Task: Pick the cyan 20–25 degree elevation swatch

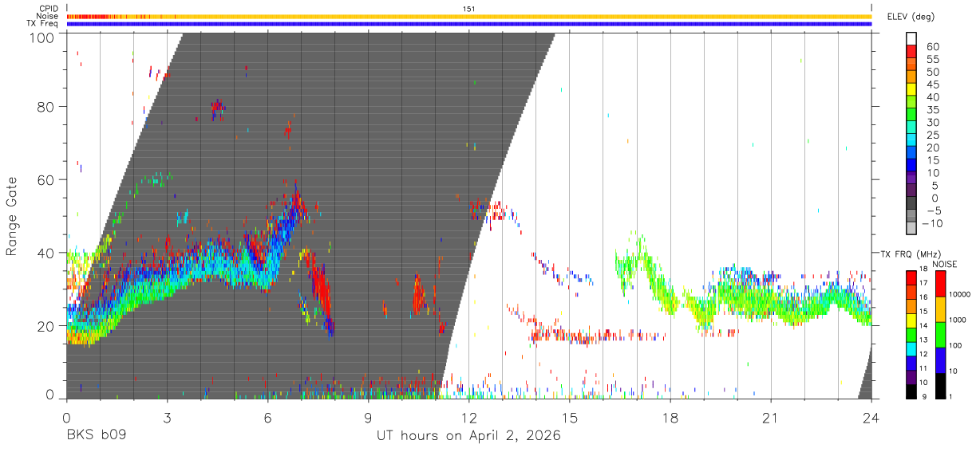Action: (x=911, y=141)
